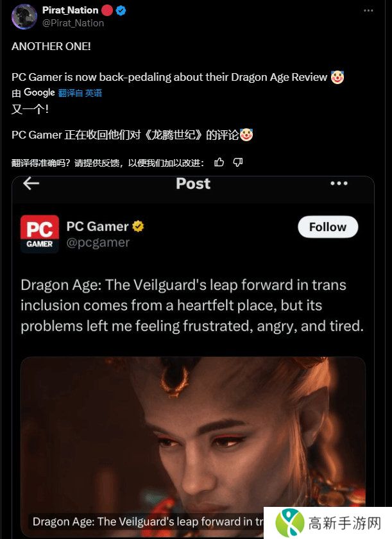
Task: Open the @Pirat_Nation handle link
Action: click(73, 22)
